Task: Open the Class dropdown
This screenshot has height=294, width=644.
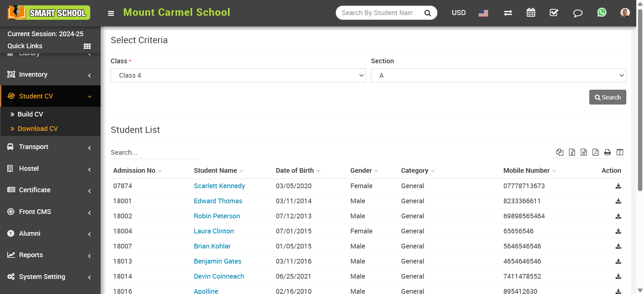Action: point(238,75)
